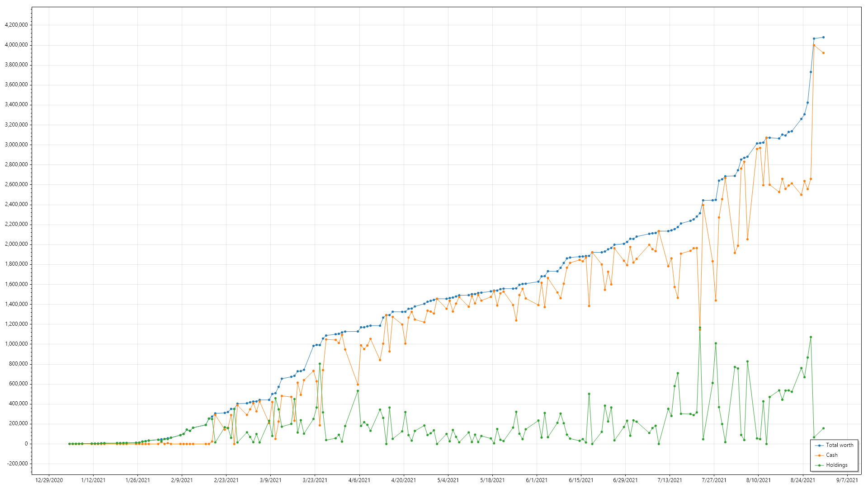Image resolution: width=868 pixels, height=488 pixels.
Task: Select the last blue Total worth data point
Action: 823,38
